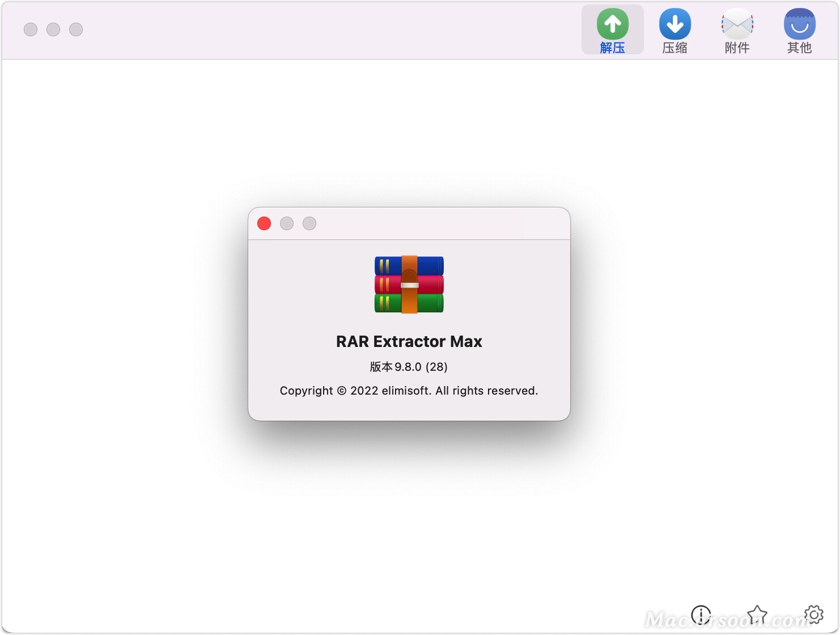This screenshot has width=840, height=635.
Task: Click the Copyright 2022 elimisoft text
Action: pos(409,391)
